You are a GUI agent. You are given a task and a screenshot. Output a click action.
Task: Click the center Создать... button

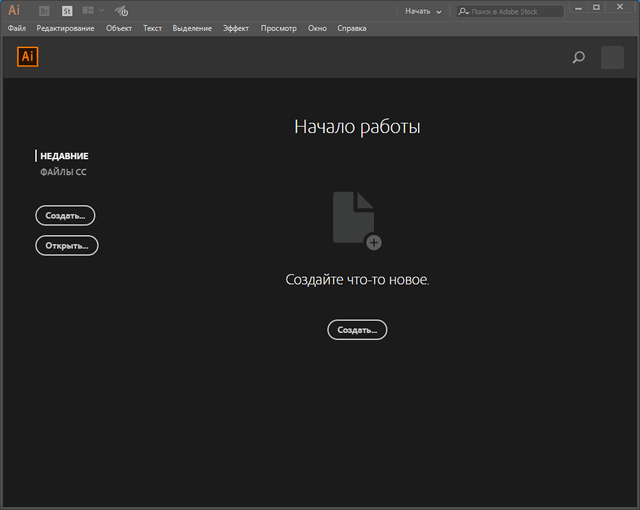point(357,330)
